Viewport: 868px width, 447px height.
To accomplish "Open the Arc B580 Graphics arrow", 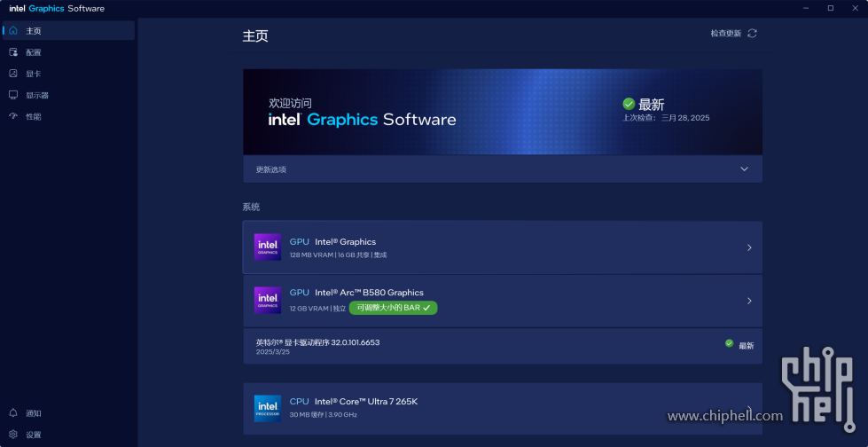I will tap(749, 301).
